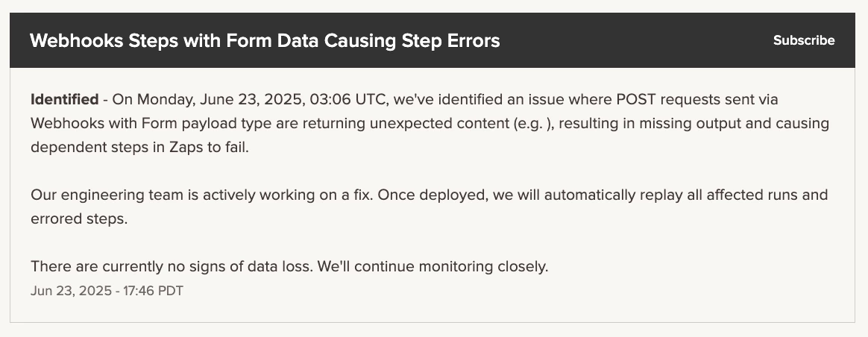Click the no signs of data loss sentence
Image resolution: width=868 pixels, height=337 pixels.
tap(172, 267)
